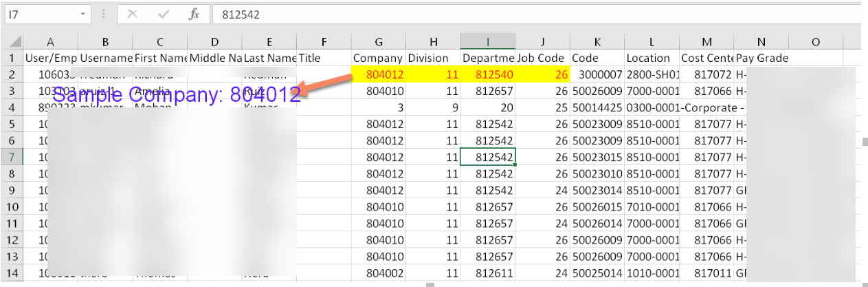Click cell 50023015 in row 7
This screenshot has height=287, width=868.
coord(597,157)
